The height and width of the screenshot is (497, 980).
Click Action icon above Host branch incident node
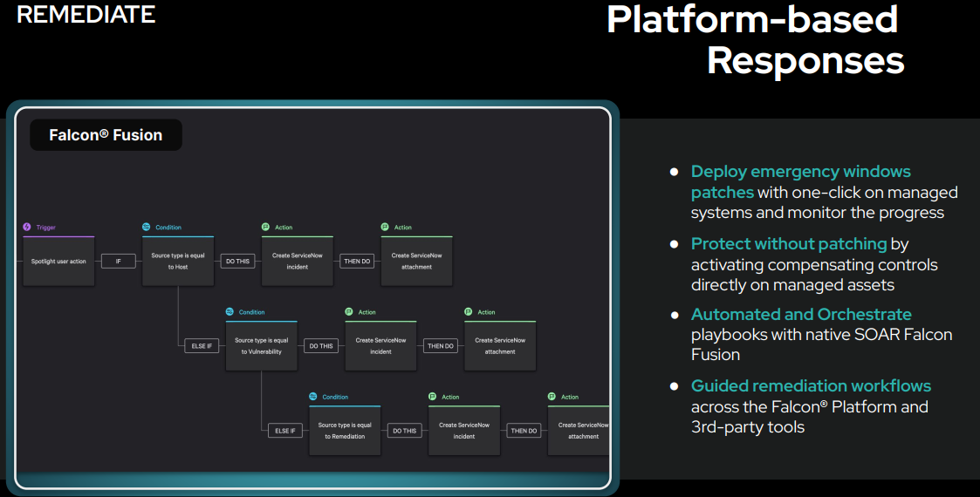pos(265,227)
